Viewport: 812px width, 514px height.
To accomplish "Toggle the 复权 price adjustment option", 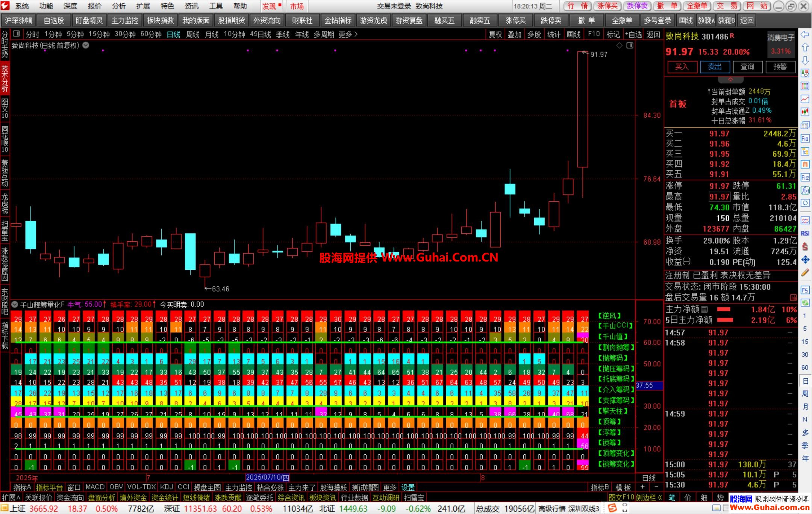I will point(495,35).
